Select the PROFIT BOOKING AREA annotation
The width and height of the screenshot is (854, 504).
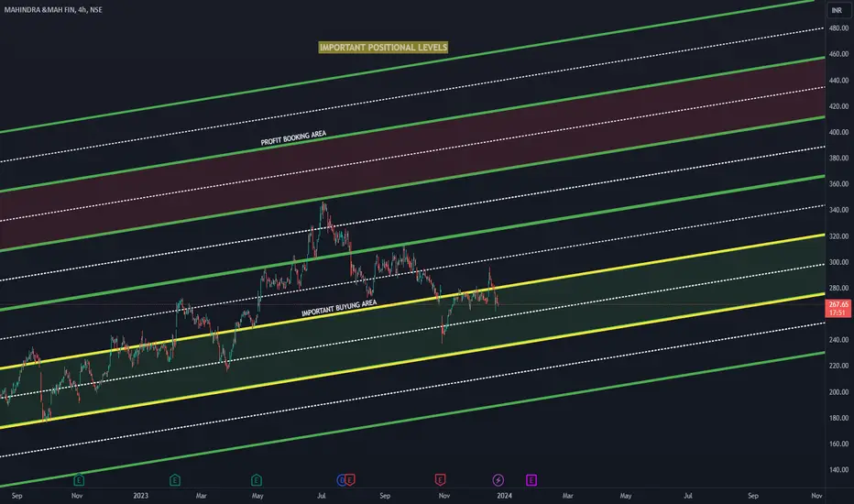click(293, 137)
